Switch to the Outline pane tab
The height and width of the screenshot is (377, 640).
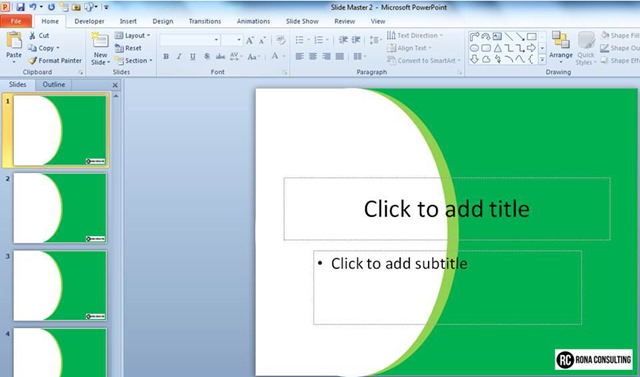tap(54, 84)
